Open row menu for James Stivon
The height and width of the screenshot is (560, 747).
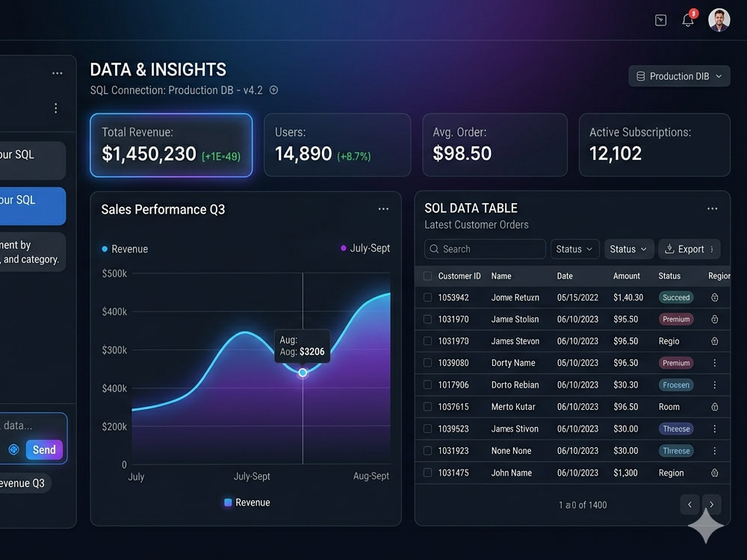715,429
